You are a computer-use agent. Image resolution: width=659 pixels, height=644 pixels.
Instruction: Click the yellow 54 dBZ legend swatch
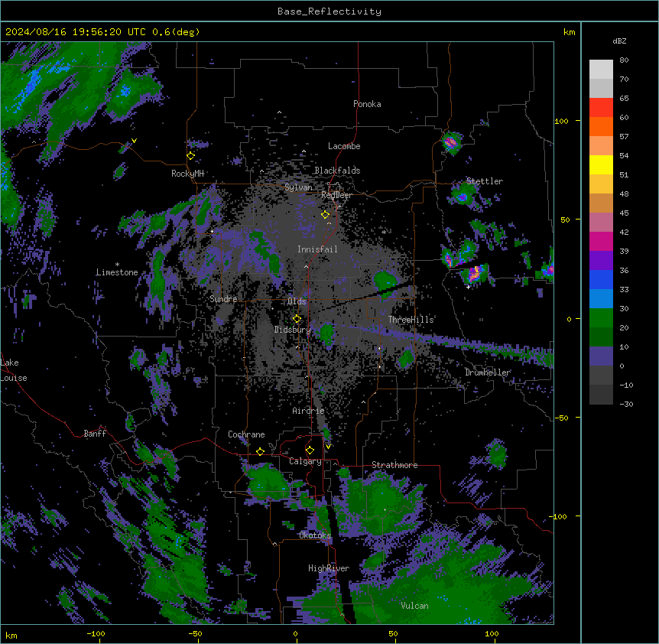point(601,164)
